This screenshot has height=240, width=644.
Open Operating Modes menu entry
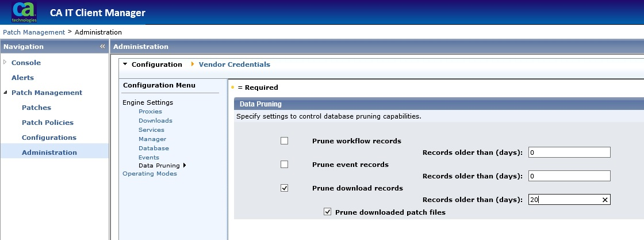click(150, 174)
